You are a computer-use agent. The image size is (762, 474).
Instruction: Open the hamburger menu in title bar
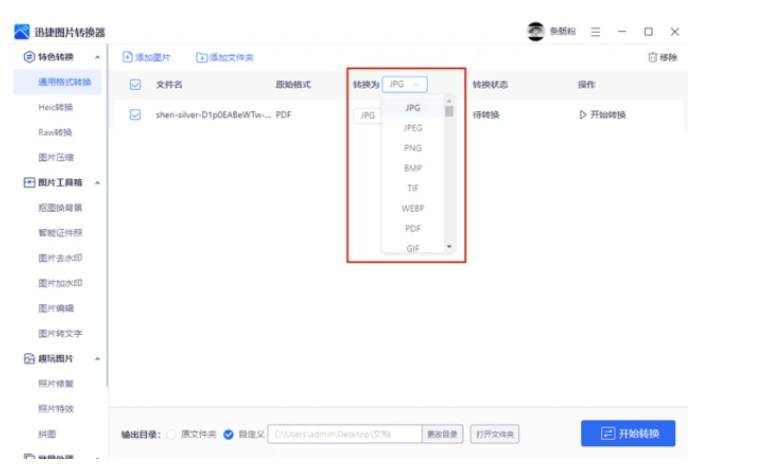coord(595,32)
